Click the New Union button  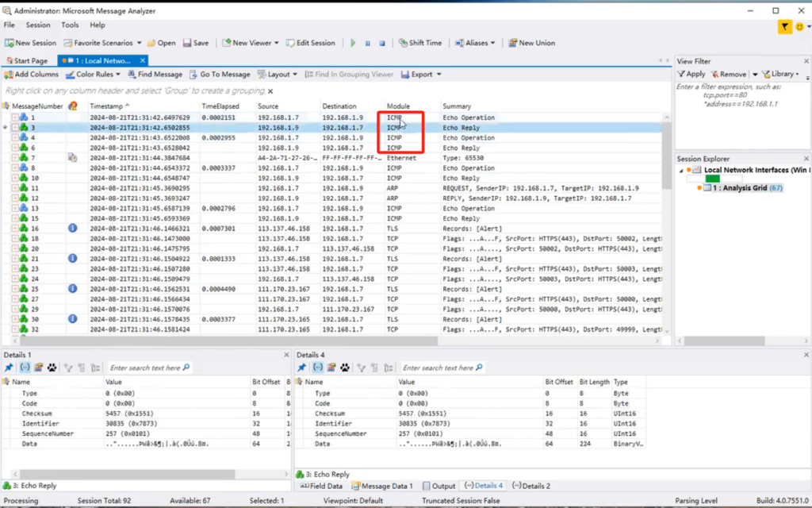531,43
